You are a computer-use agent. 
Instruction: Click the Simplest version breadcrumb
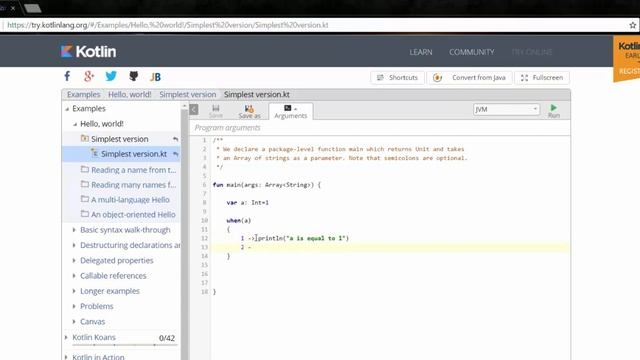(x=188, y=94)
